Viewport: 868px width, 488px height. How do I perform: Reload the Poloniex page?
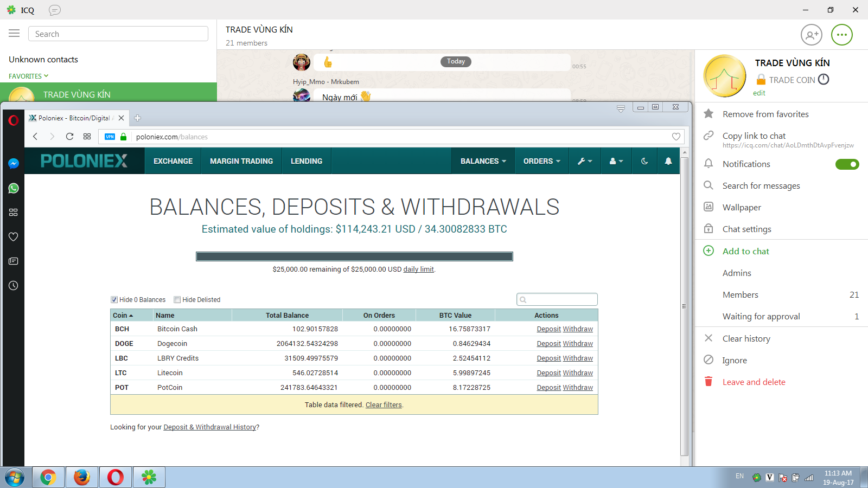[69, 137]
